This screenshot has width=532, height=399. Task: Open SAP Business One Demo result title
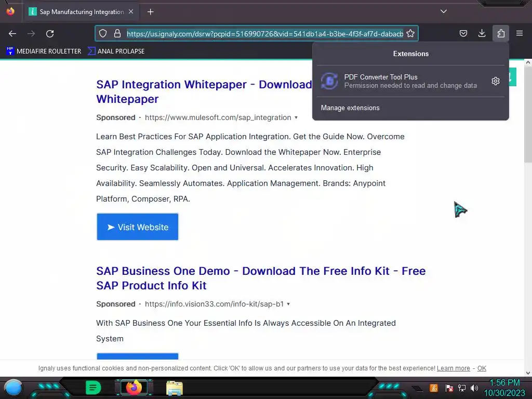261,278
